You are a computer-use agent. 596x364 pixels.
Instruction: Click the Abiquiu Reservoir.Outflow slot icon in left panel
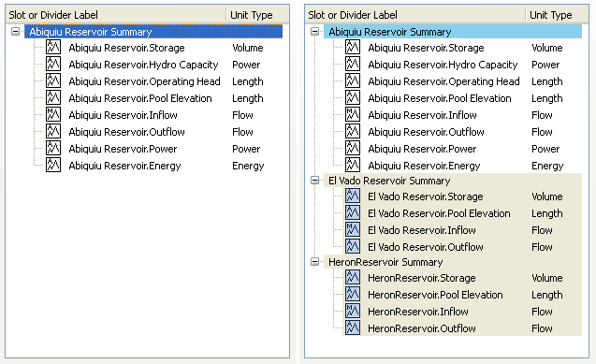(53, 131)
